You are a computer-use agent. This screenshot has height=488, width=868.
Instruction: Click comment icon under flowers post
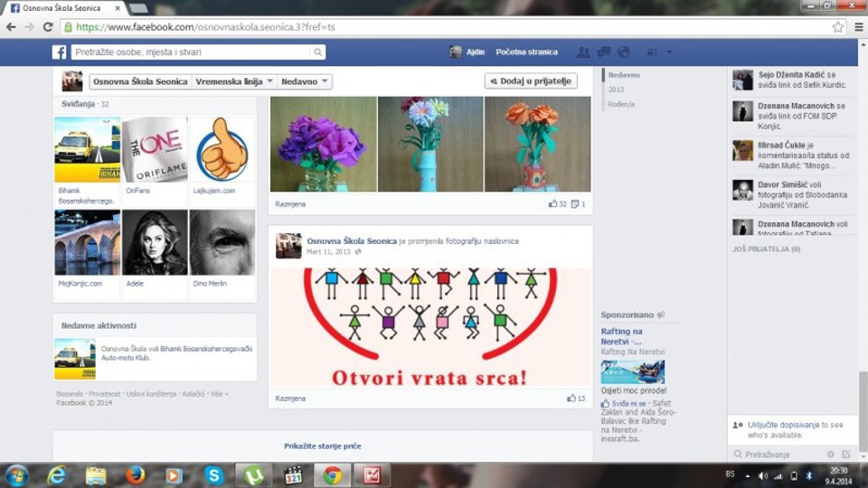575,204
